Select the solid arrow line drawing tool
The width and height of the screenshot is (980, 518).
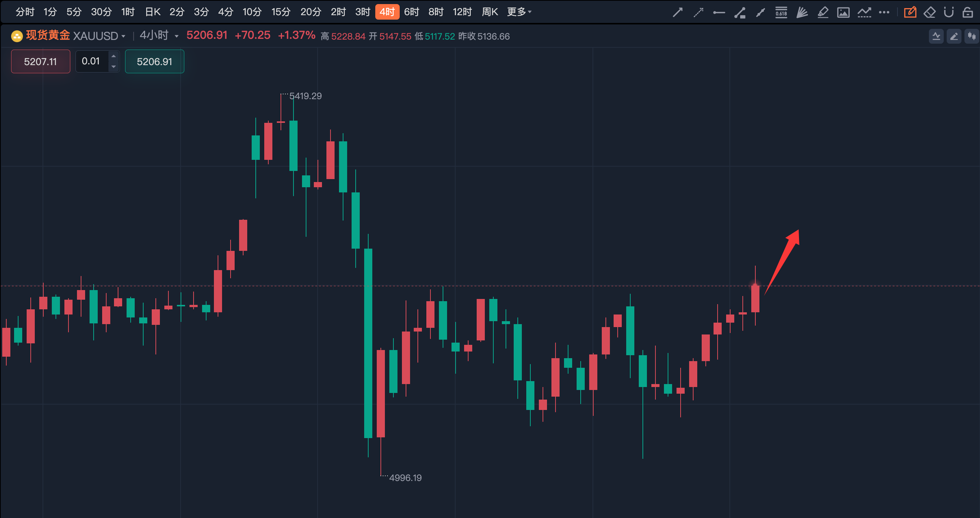pyautogui.click(x=677, y=13)
